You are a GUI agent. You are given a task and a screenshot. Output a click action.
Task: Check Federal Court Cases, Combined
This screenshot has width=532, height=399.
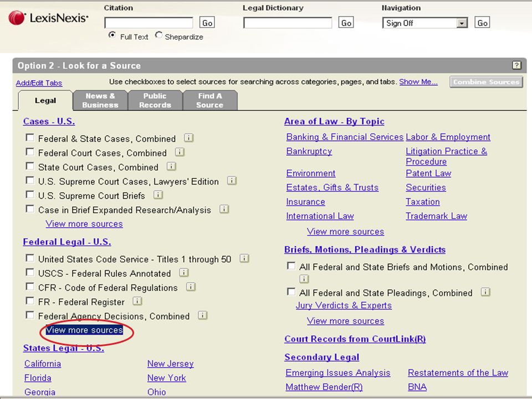[30, 152]
